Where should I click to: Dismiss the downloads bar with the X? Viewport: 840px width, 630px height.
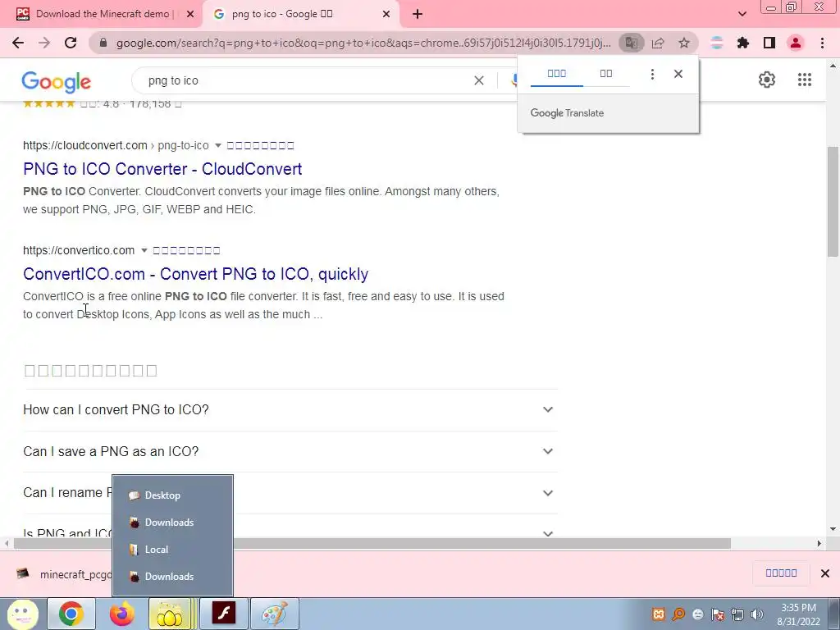coord(825,573)
